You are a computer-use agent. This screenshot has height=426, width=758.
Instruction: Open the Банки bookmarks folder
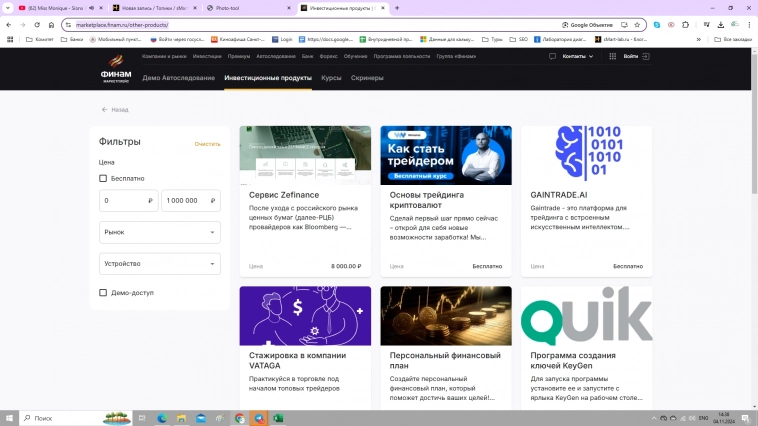coord(72,39)
